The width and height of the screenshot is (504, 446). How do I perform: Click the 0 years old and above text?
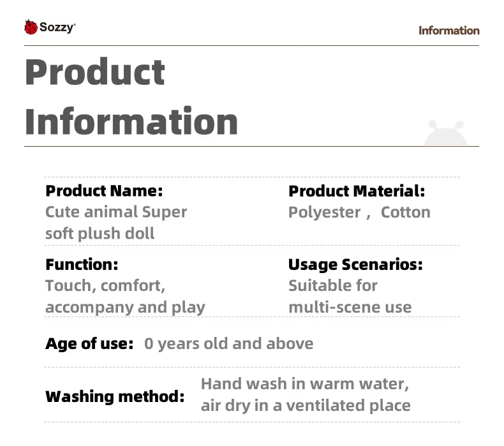click(228, 344)
